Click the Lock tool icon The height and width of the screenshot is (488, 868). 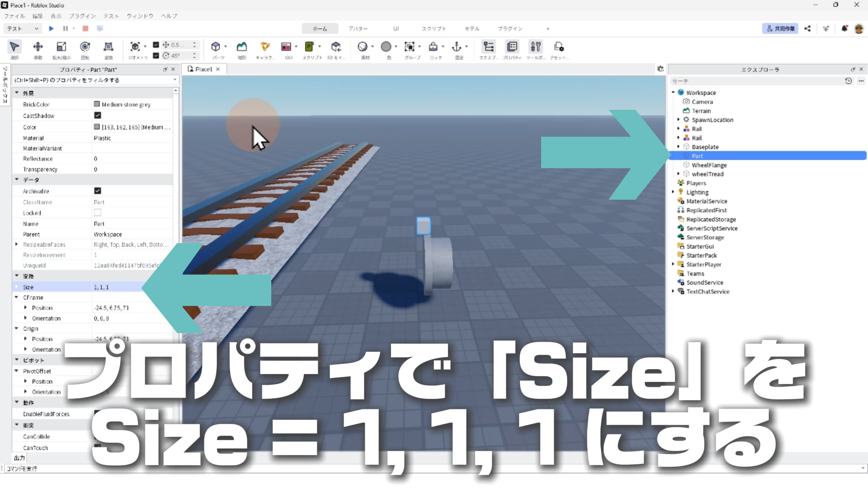tap(433, 47)
